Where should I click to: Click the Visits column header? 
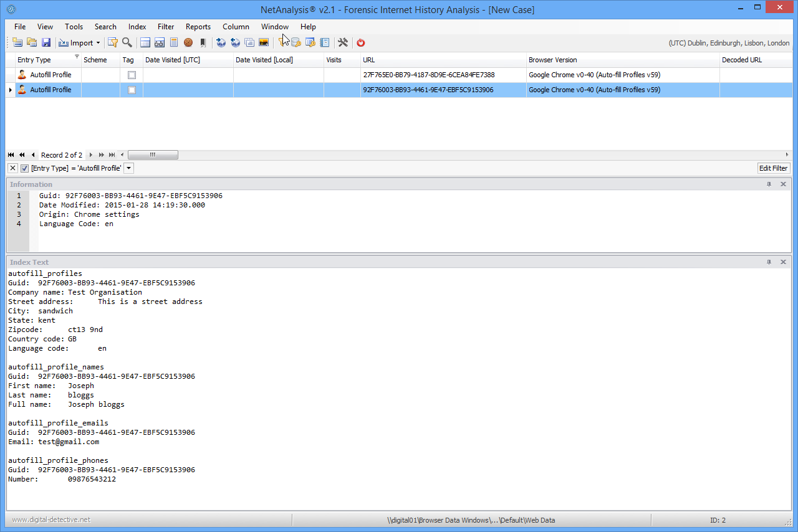click(342, 60)
